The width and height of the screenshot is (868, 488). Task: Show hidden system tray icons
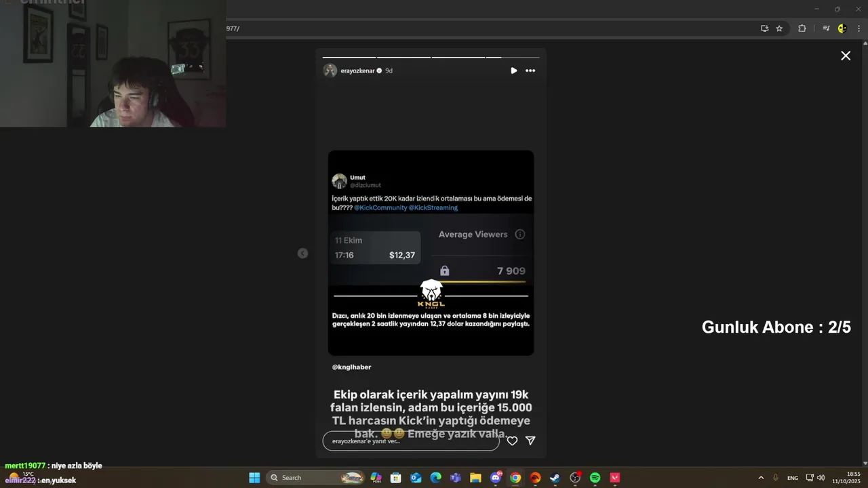click(761, 478)
